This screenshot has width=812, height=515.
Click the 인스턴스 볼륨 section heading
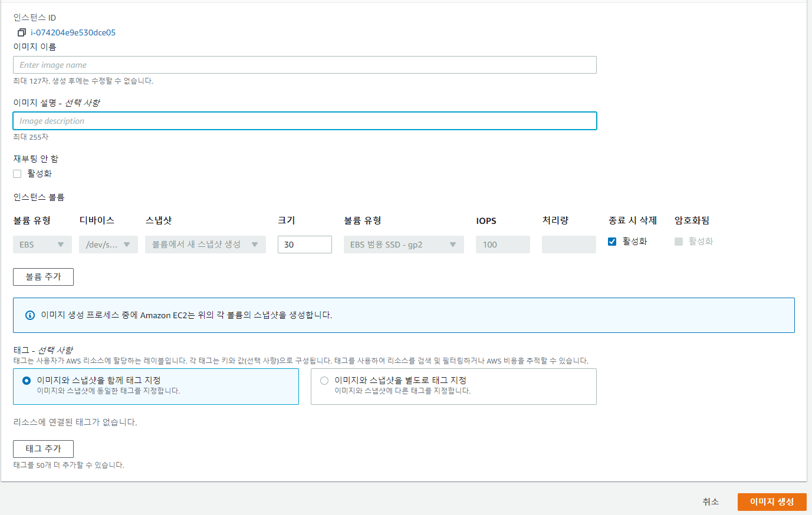[39, 197]
